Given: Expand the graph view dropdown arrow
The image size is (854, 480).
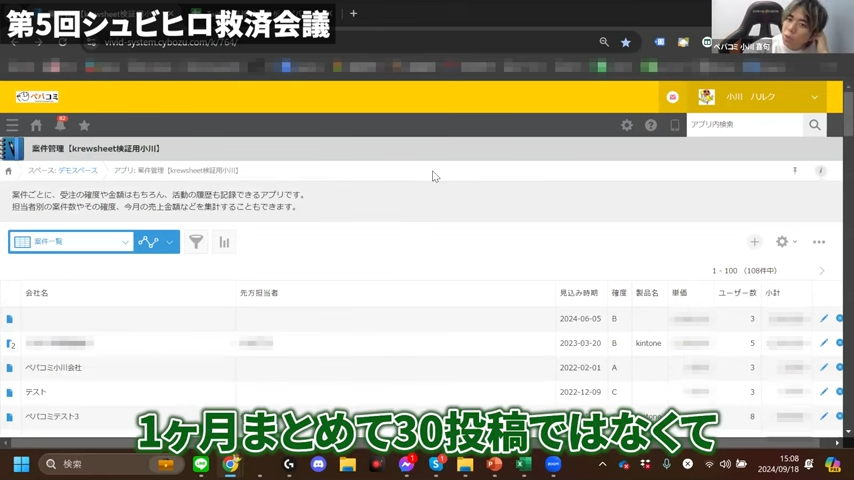Looking at the screenshot, I should tap(169, 242).
